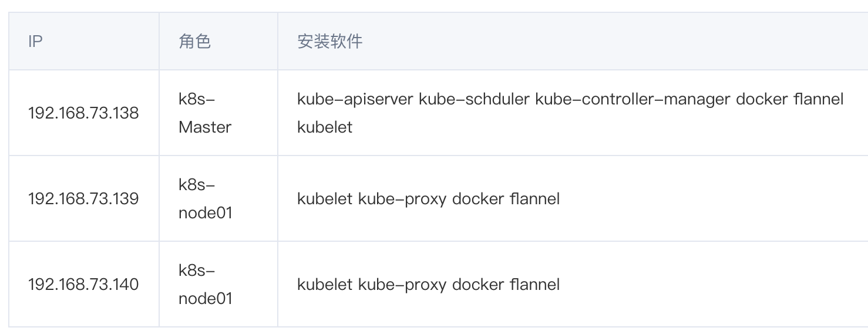
Task: Click kubelet in the 192.168.73.139 row
Action: [x=325, y=198]
